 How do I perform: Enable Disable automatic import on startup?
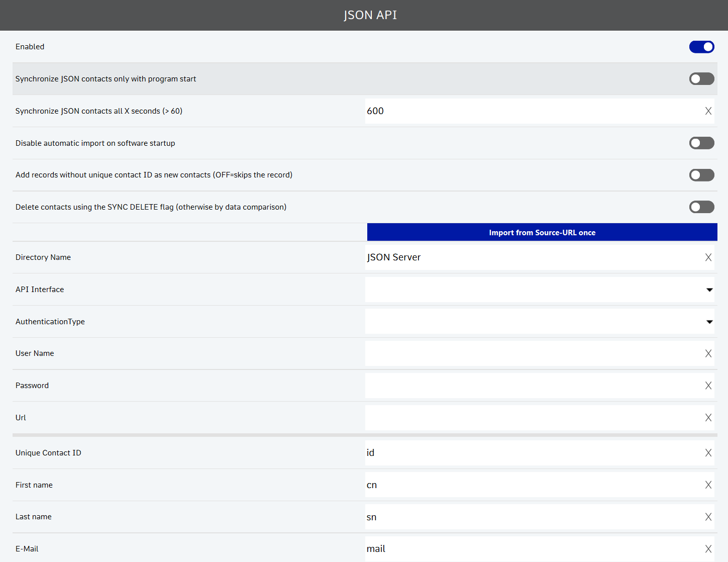tap(701, 143)
